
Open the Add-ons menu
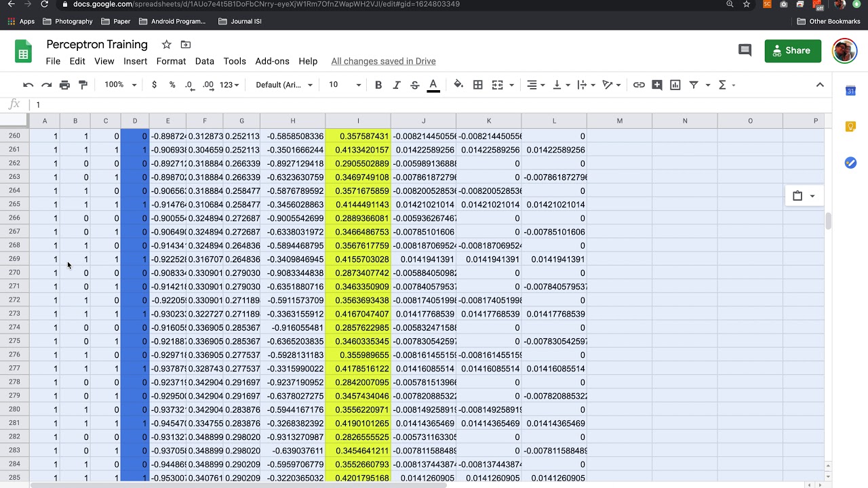(x=272, y=61)
